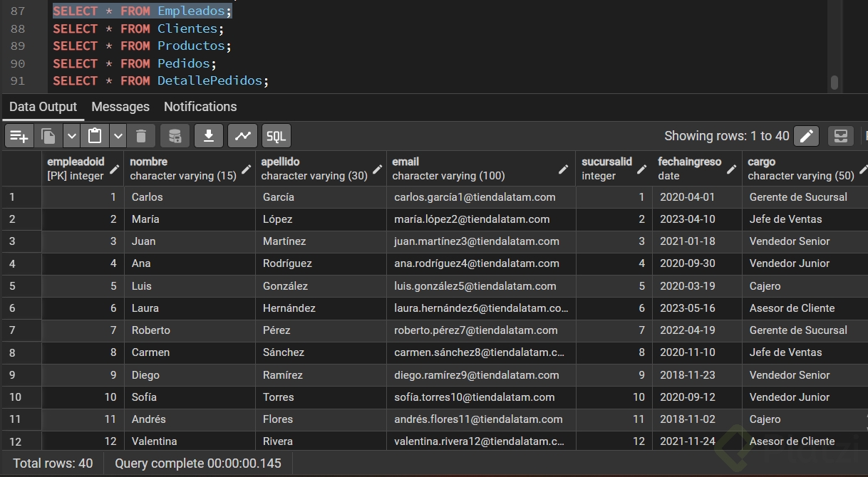Click the Copy icon in results toolbar
Screen dimensions: 868x477
[48, 136]
